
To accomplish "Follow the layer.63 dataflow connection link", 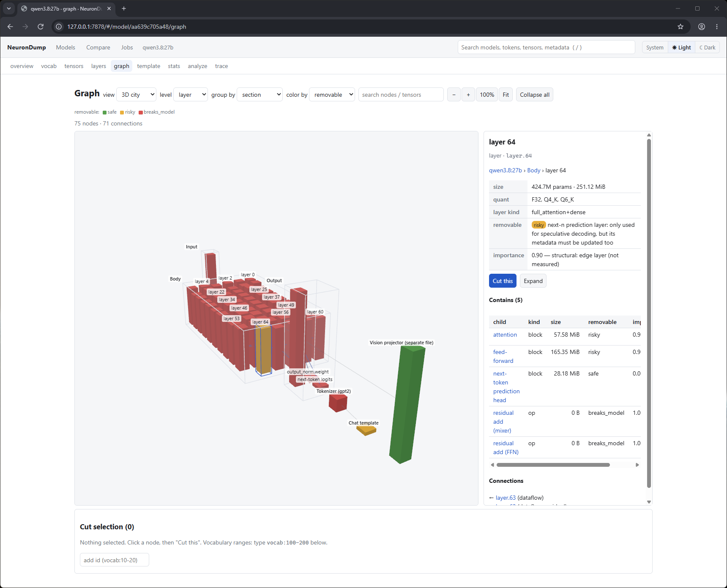I will point(506,498).
